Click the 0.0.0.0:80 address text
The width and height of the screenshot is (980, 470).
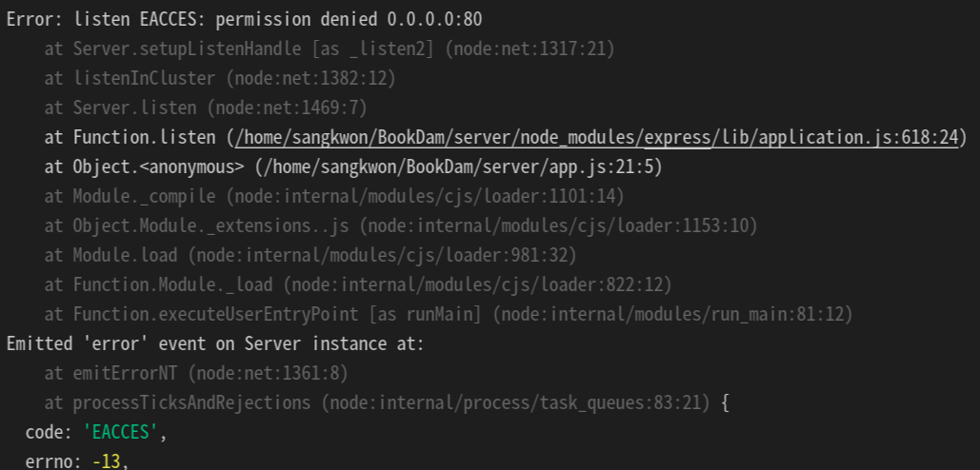click(x=434, y=19)
